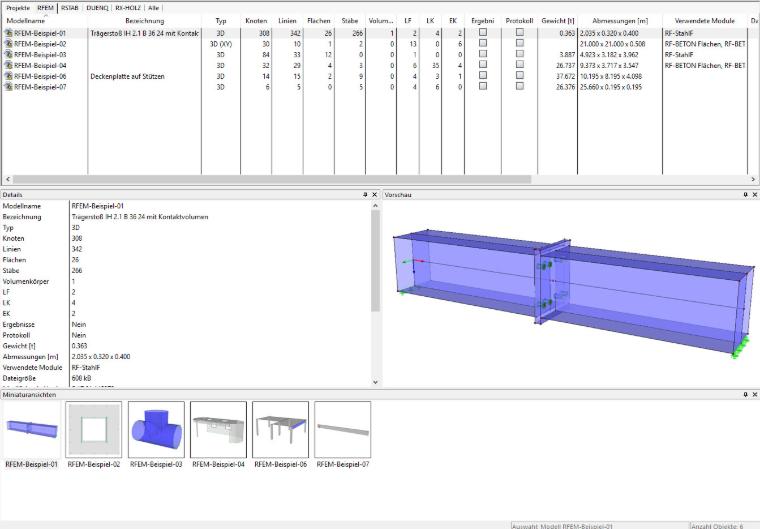Toggle Ergebnisse checkbox for RFEM-Beispiel-03

coord(483,53)
